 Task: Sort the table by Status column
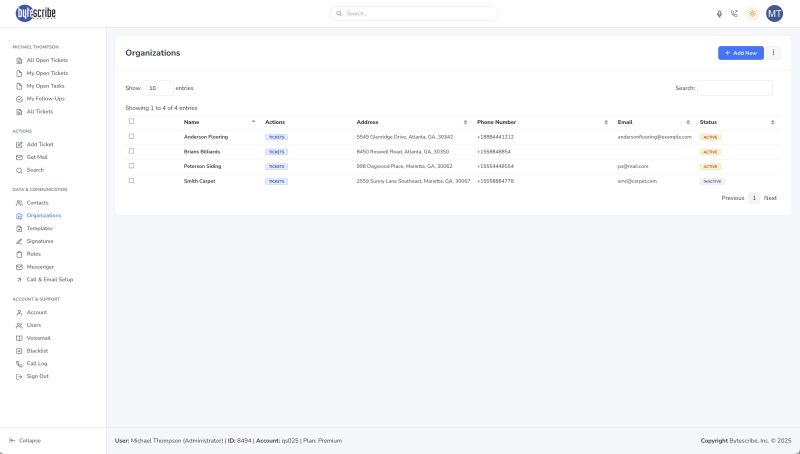[736, 122]
